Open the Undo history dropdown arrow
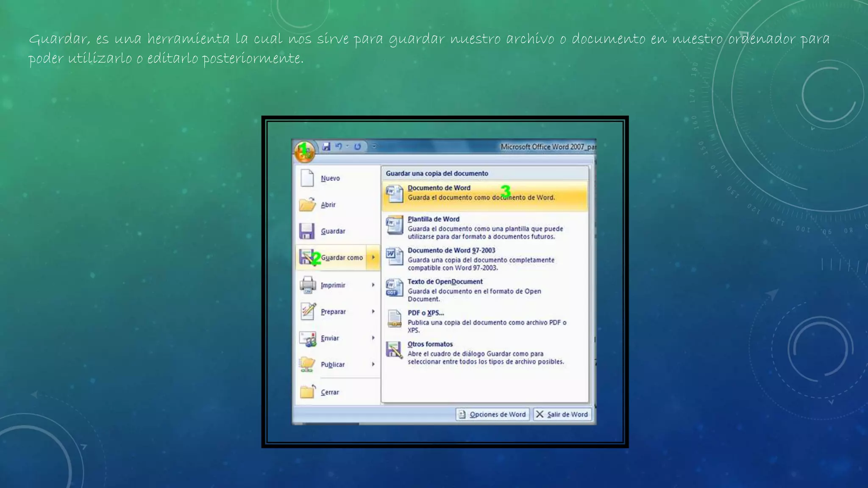The width and height of the screenshot is (868, 488). [347, 147]
